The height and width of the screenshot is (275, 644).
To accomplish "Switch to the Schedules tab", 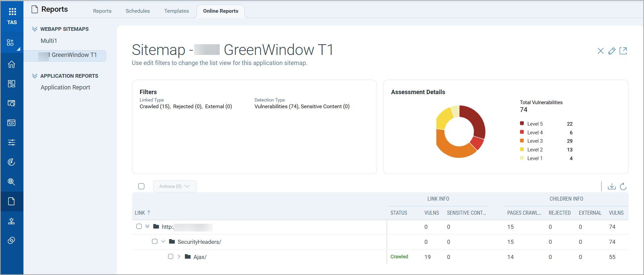I will tap(138, 11).
